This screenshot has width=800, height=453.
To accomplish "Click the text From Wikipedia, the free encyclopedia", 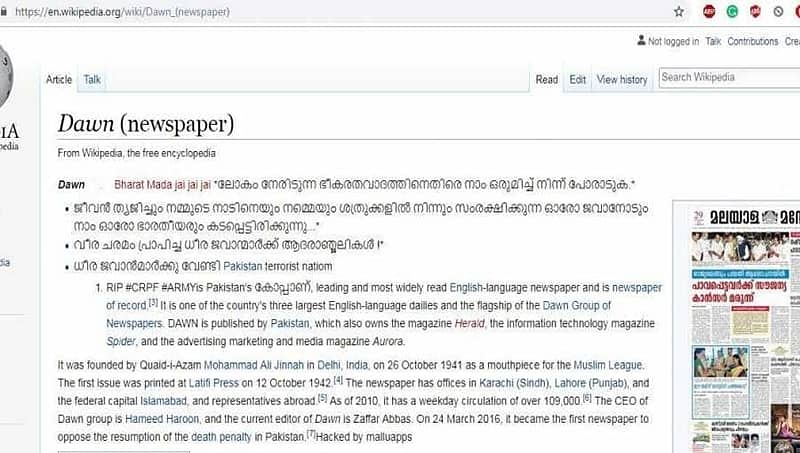I will coord(136,153).
